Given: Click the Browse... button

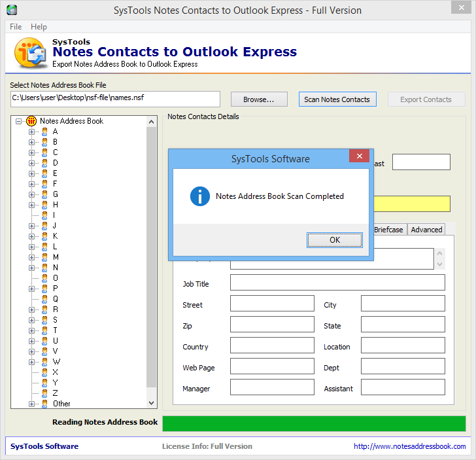Looking at the screenshot, I should [x=259, y=99].
